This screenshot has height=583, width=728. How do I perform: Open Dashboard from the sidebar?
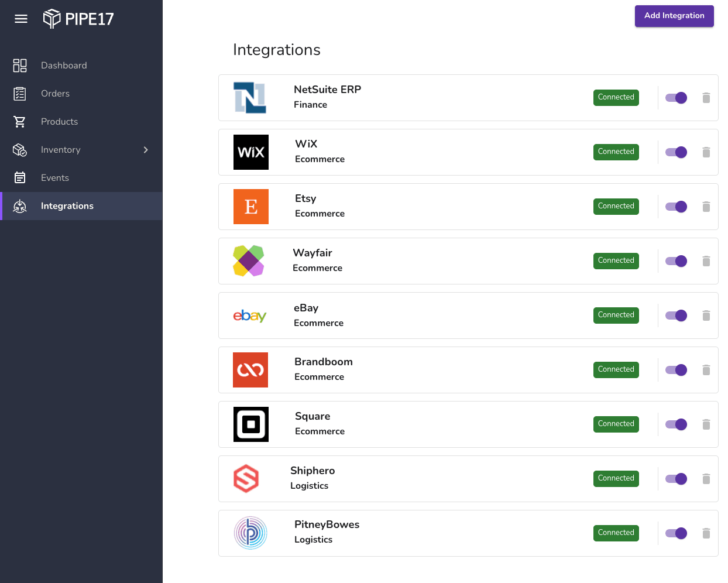(x=81, y=66)
